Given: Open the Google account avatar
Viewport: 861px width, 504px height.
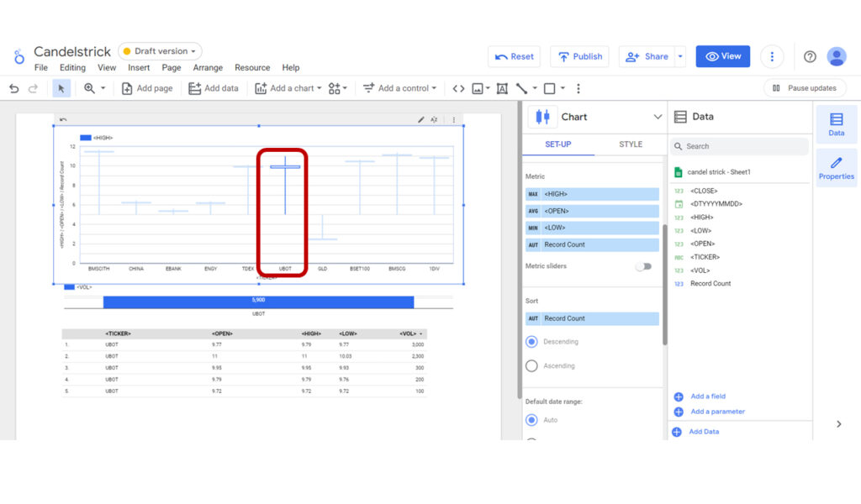Looking at the screenshot, I should point(837,56).
